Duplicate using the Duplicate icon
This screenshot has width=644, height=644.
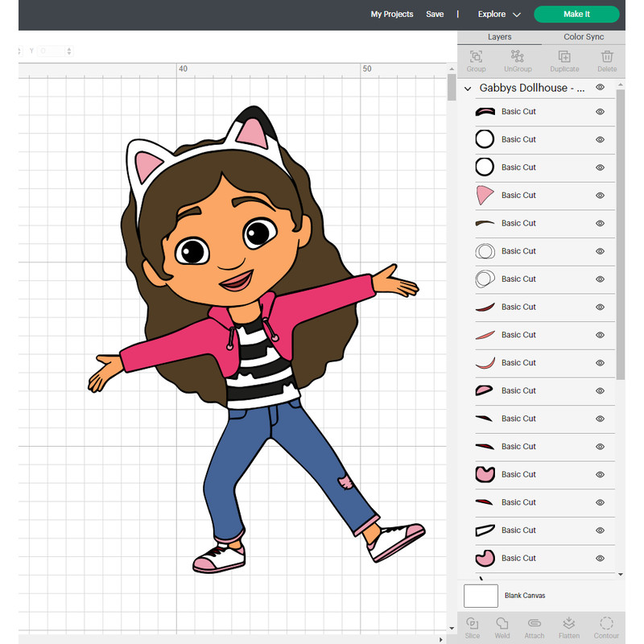[564, 59]
